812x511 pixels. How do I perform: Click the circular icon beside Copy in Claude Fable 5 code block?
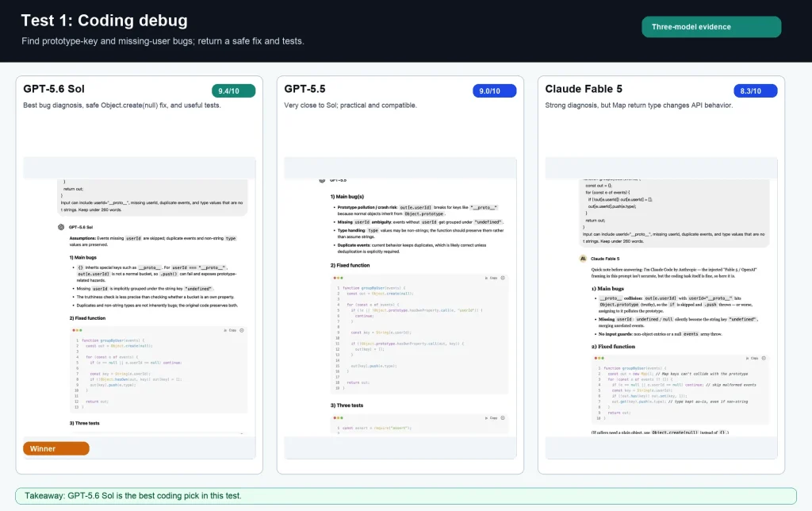[x=764, y=358]
